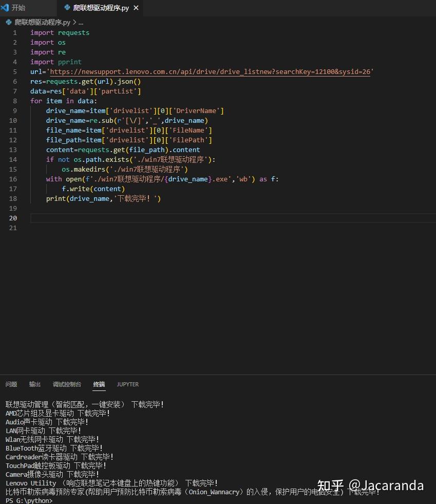Switch to the 开始 welcome tab
The width and height of the screenshot is (436, 504).
pyautogui.click(x=18, y=8)
